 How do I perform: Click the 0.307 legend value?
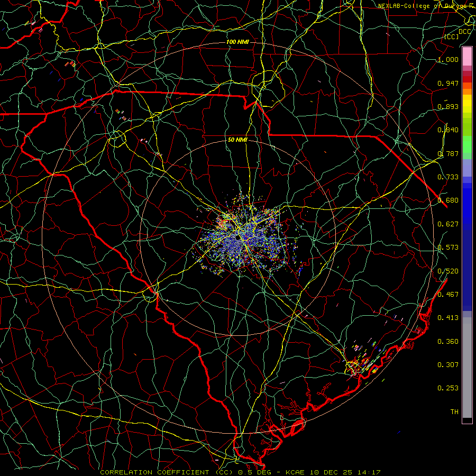tap(448, 365)
